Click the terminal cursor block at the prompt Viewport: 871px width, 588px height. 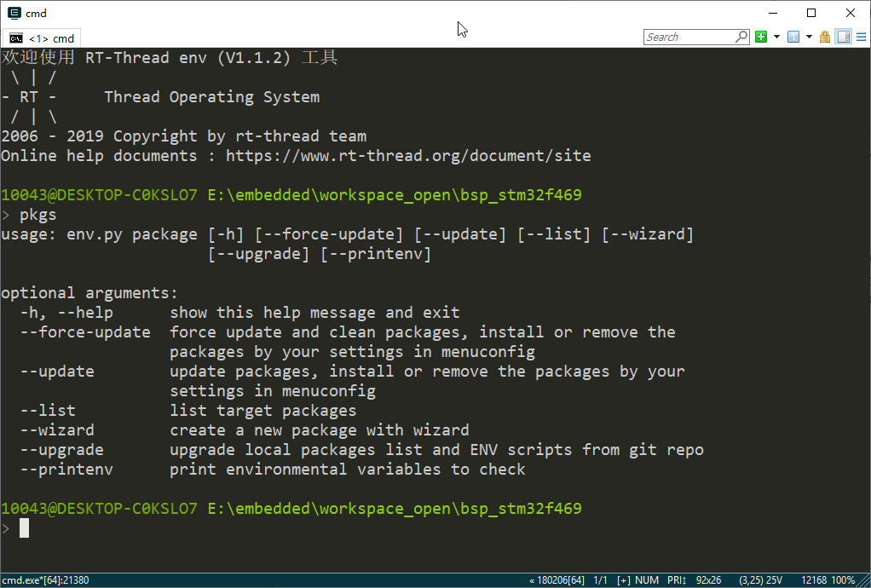coord(24,528)
